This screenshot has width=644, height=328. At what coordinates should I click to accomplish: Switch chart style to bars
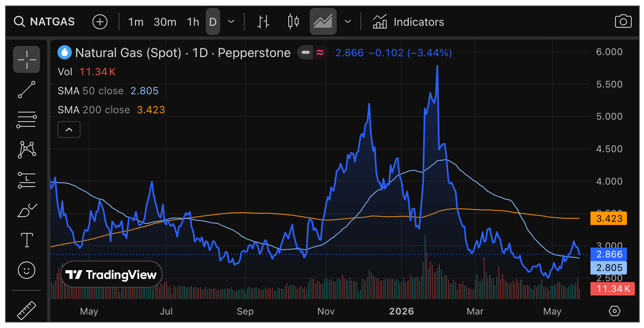pos(263,21)
